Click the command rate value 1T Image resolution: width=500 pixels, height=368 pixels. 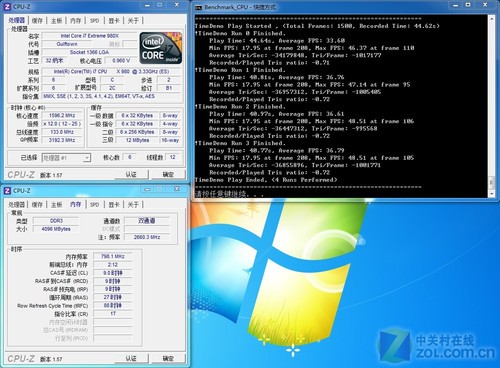tap(113, 314)
